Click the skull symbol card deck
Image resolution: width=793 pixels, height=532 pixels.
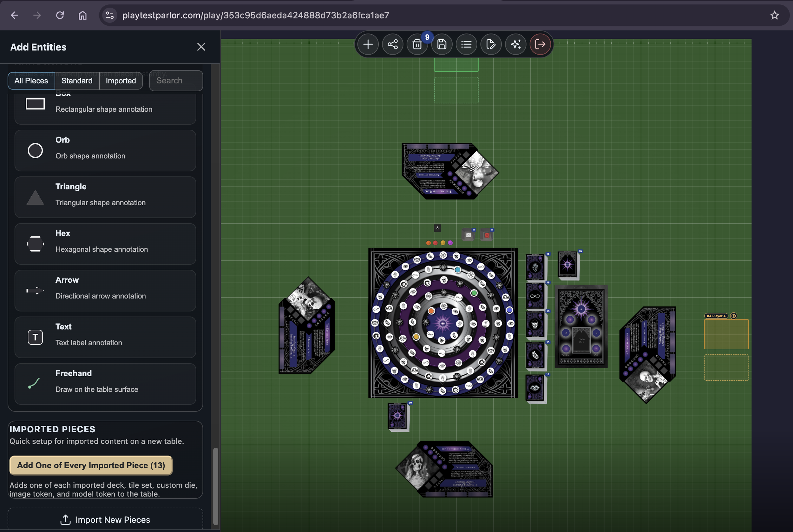[535, 325]
